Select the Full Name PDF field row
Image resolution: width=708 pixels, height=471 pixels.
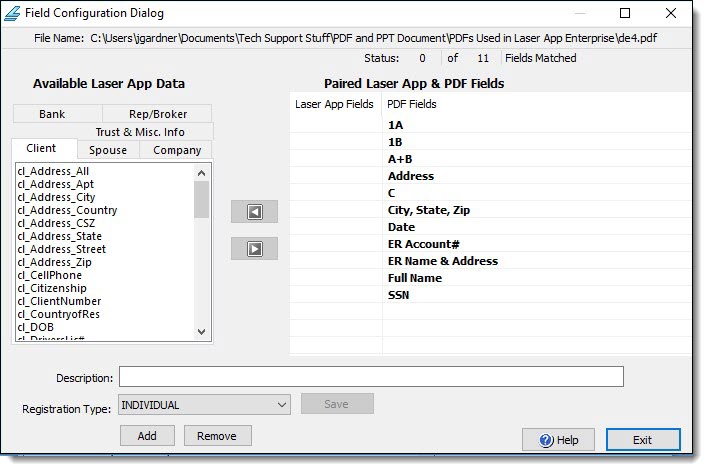[x=415, y=278]
